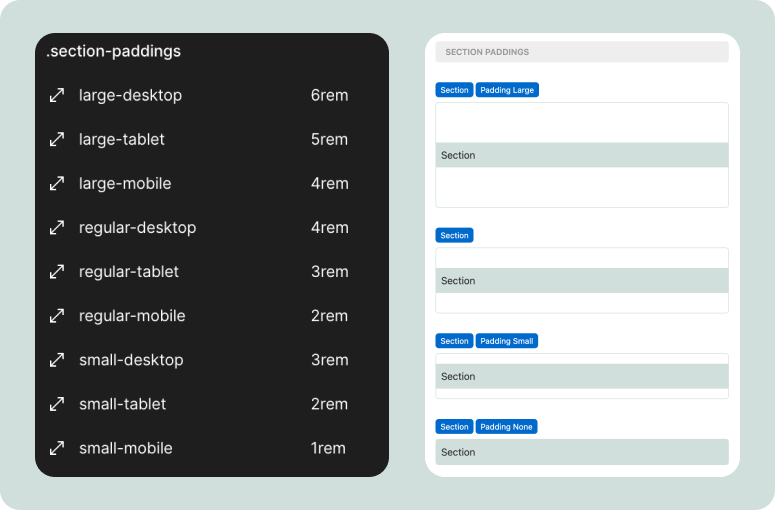Select the Section block in Padding Small example
Screen dimensions: 775x510
click(582, 377)
